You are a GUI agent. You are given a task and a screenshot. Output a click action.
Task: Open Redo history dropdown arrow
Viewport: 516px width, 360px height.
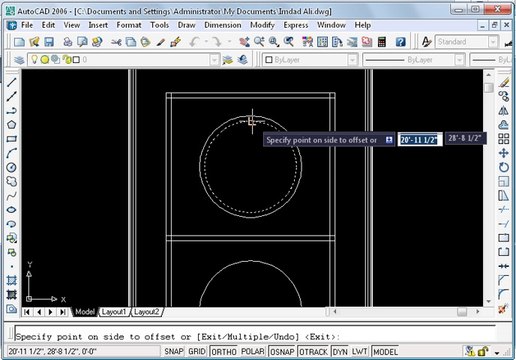point(229,42)
